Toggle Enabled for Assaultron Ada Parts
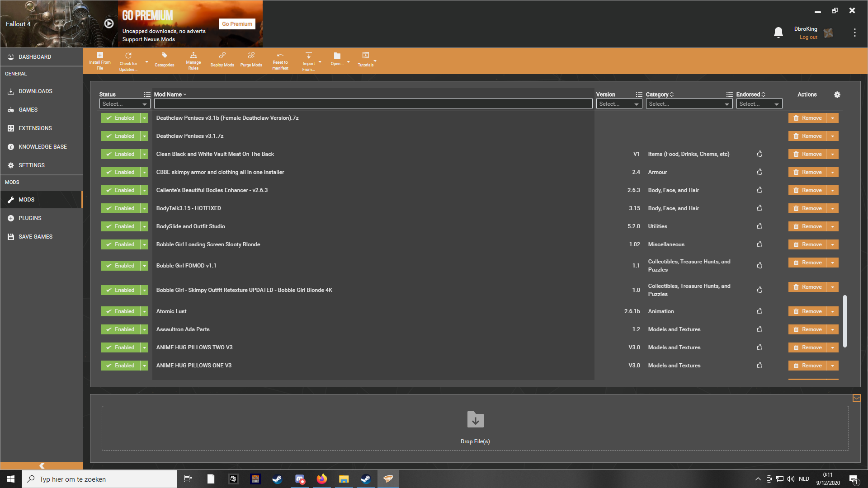 click(121, 329)
